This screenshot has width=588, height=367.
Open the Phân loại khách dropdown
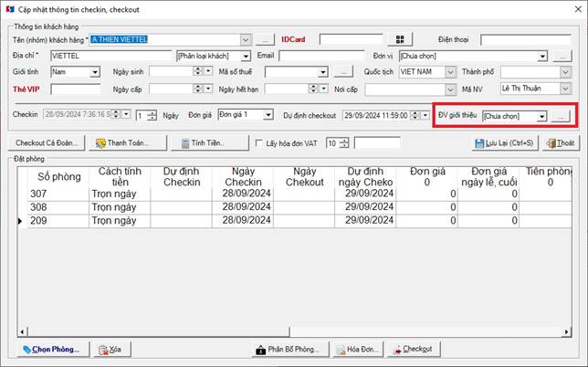[x=246, y=57]
